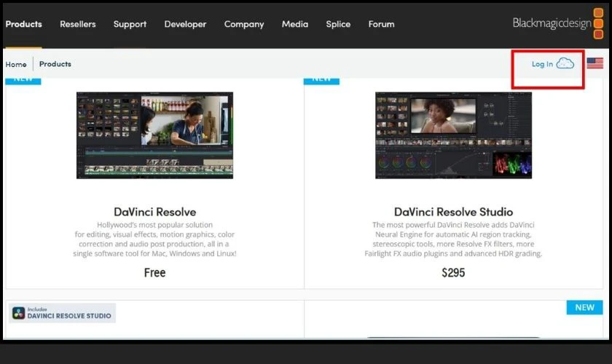Click the cloud icon beside Log In
612x364 pixels.
pos(565,63)
